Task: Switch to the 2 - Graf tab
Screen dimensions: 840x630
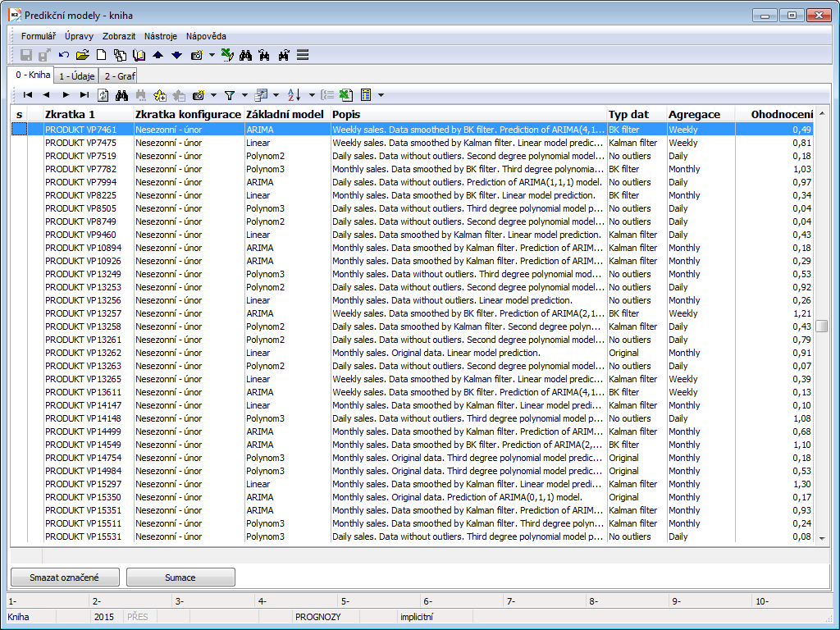Action: (x=120, y=75)
